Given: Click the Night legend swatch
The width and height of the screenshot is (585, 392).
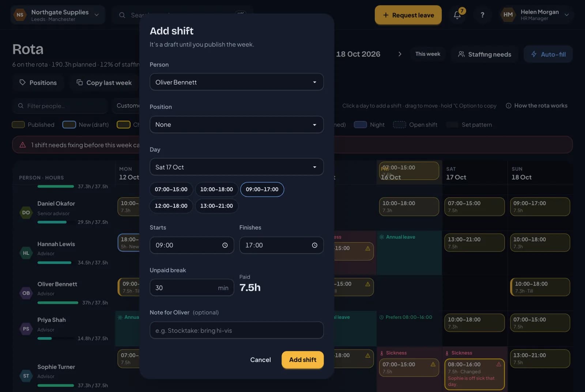Looking at the screenshot, I should [x=360, y=125].
